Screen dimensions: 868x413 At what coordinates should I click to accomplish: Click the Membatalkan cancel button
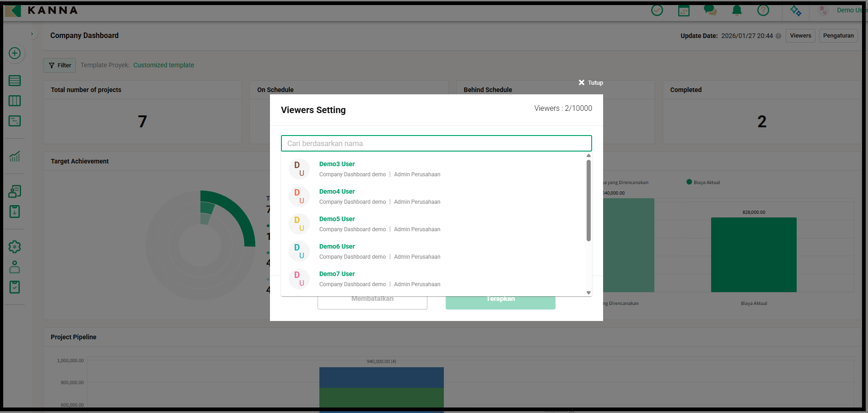coord(372,302)
